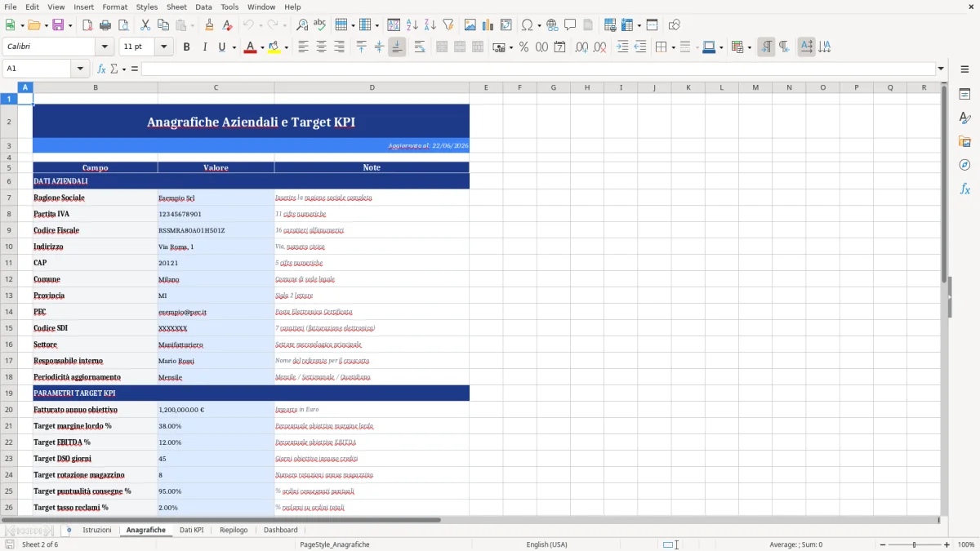Switch to Dati KPI sheet tab
Image resolution: width=980 pixels, height=551 pixels.
point(192,531)
